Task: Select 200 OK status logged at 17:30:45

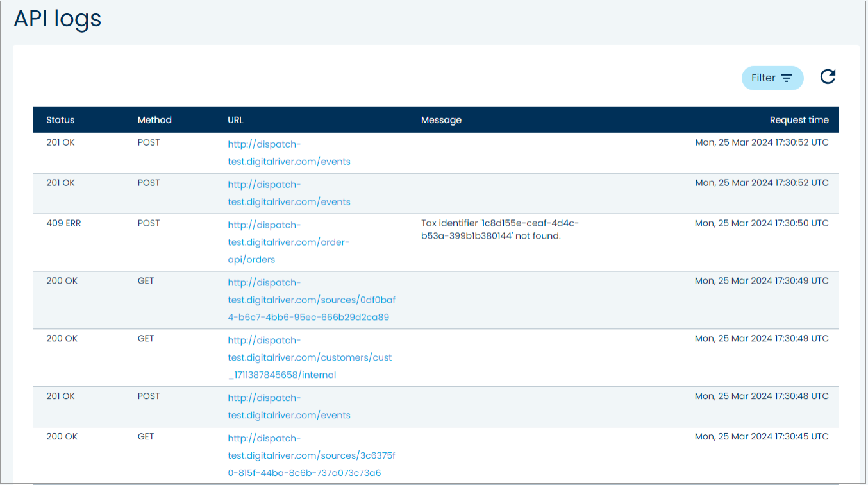Action: (x=62, y=437)
